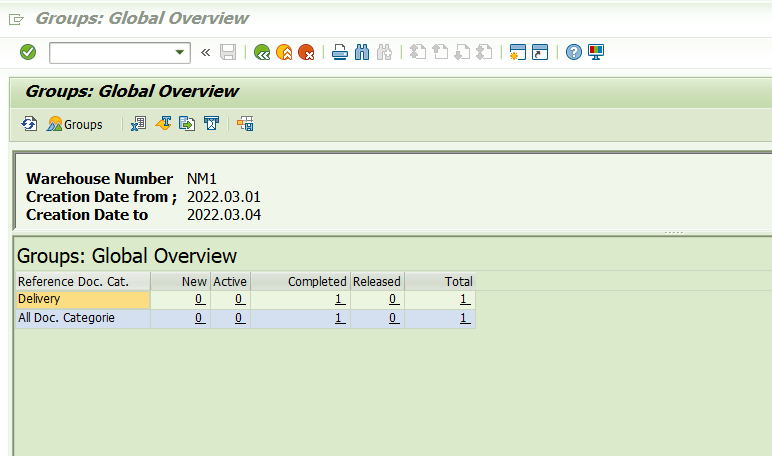Collapse command field with double chevron
This screenshot has width=772, height=456.
(206, 52)
